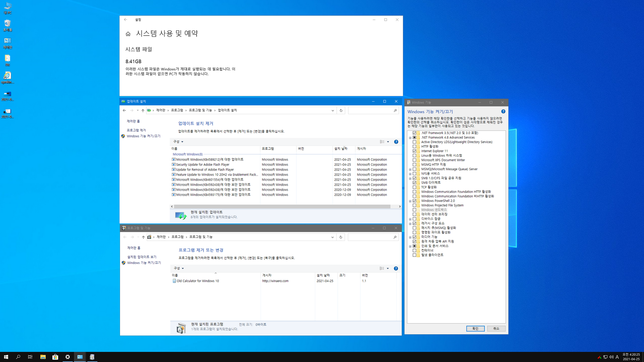Select Microsoft Windows(KB4589212) update row
Screen dimensions: 644x362
coord(286,159)
